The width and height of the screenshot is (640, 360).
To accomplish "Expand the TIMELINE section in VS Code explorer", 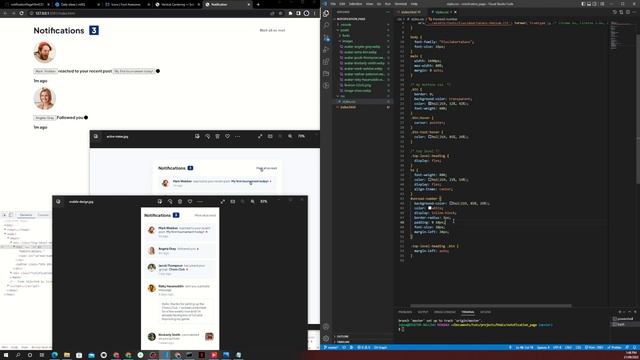I will pos(343,342).
